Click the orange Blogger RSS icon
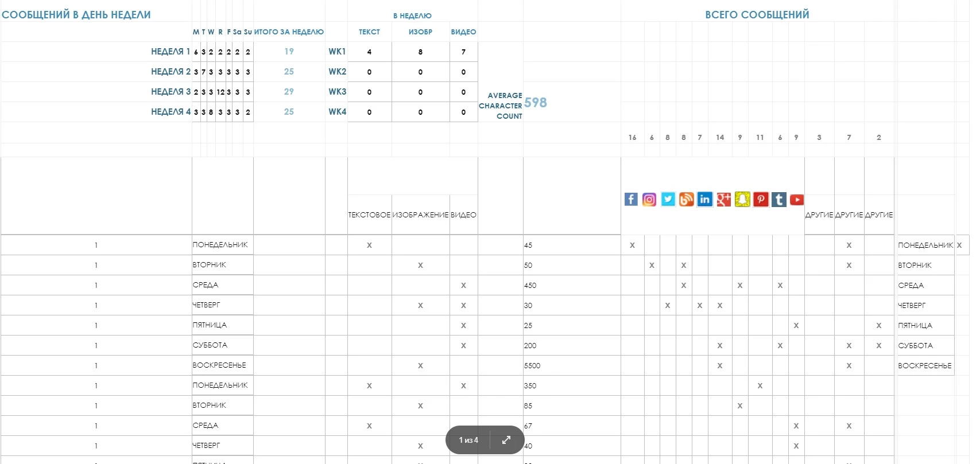980x464 pixels. pos(686,199)
